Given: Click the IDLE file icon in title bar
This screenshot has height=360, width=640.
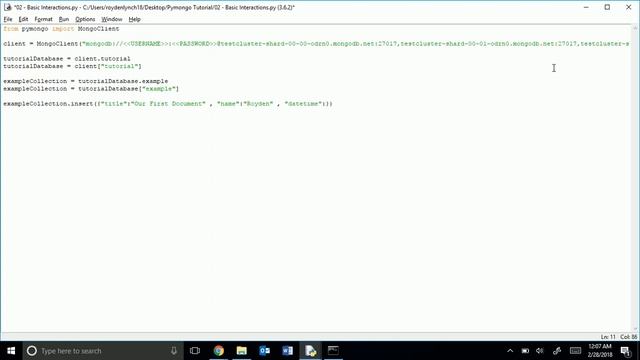Looking at the screenshot, I should (x=7, y=7).
